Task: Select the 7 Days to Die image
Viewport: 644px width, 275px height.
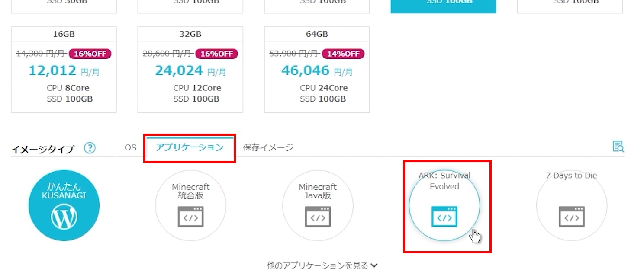Action: (571, 205)
